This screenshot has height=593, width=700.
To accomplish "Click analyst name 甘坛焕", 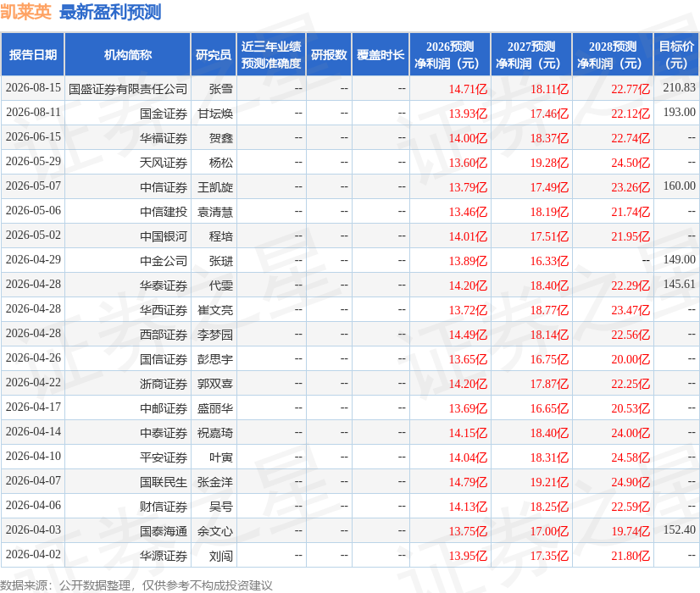I will [215, 114].
